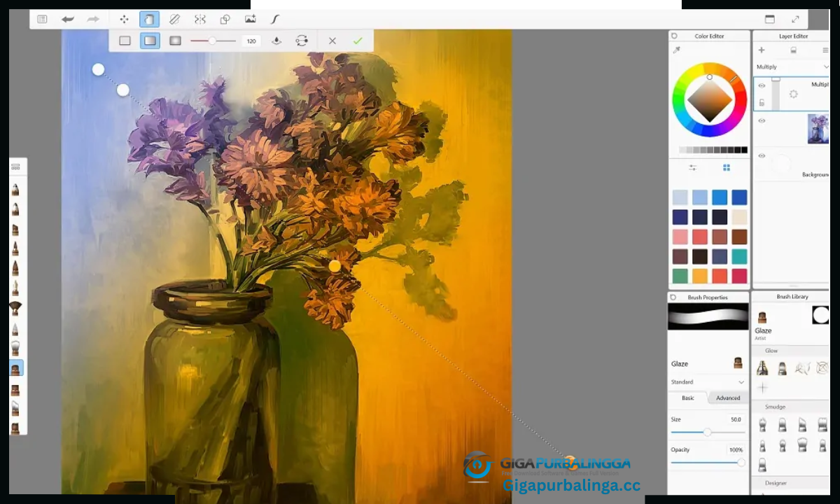
Task: Click the Size value field 50.0
Action: click(736, 419)
